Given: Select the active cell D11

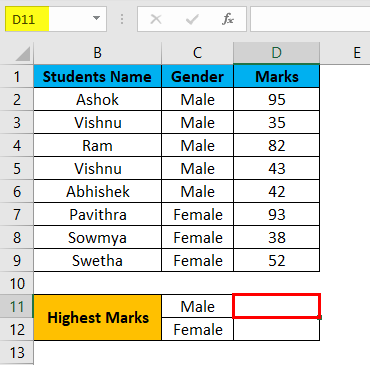Looking at the screenshot, I should click(x=276, y=306).
